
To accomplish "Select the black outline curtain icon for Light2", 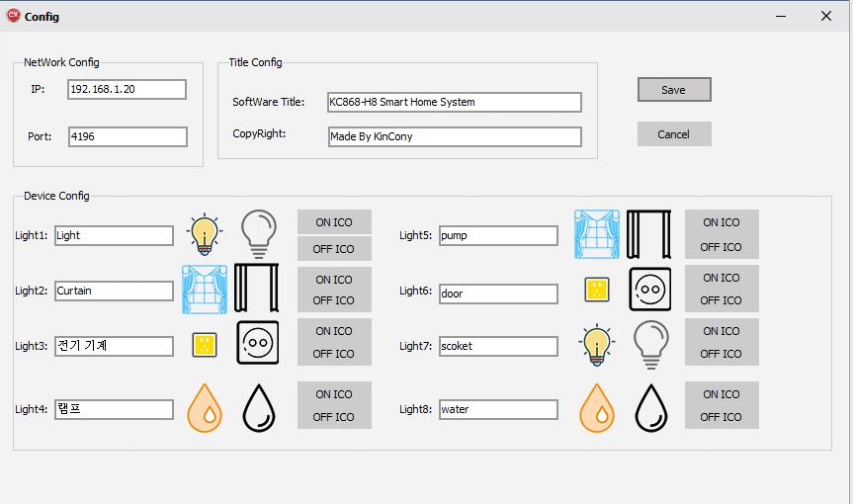I will 256,289.
